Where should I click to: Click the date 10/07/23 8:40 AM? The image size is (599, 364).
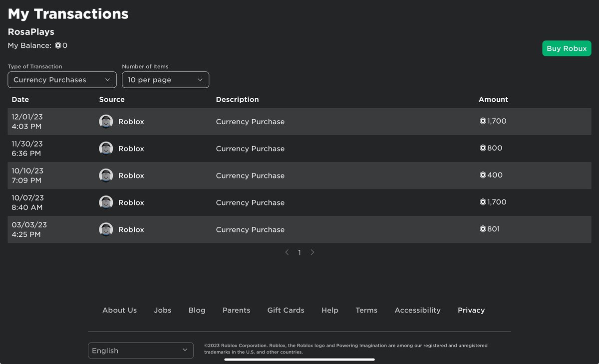[28, 202]
